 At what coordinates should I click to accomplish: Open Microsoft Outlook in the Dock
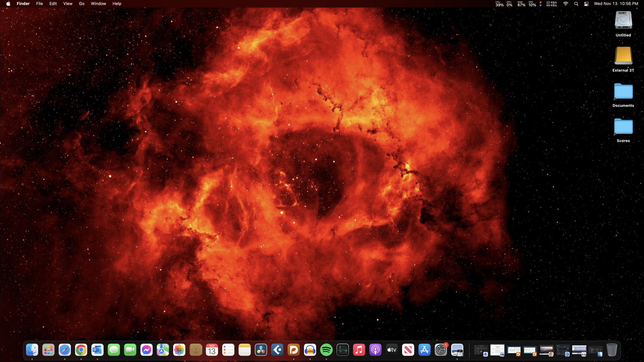pyautogui.click(x=97, y=350)
